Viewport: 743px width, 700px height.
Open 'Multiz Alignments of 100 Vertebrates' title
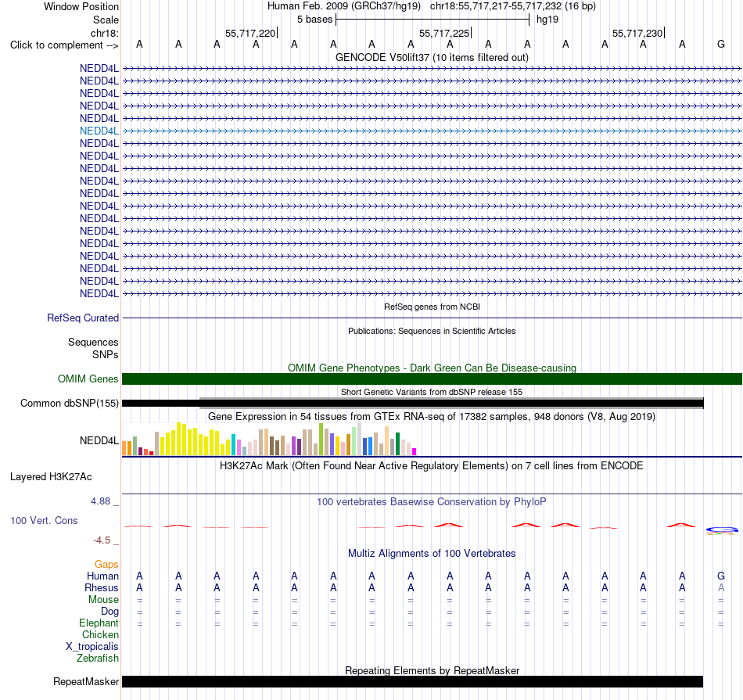[432, 553]
